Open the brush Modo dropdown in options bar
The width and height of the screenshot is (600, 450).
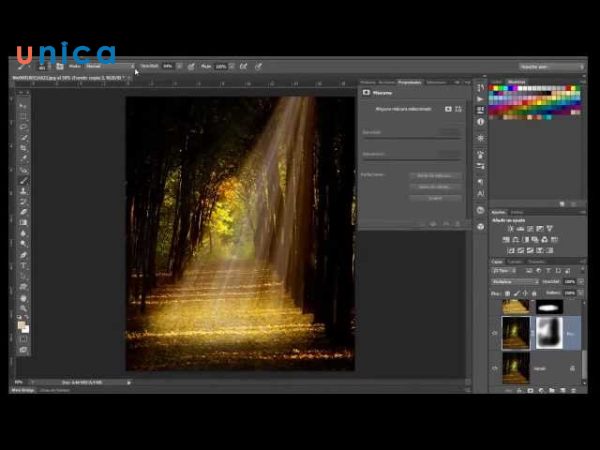coord(106,66)
